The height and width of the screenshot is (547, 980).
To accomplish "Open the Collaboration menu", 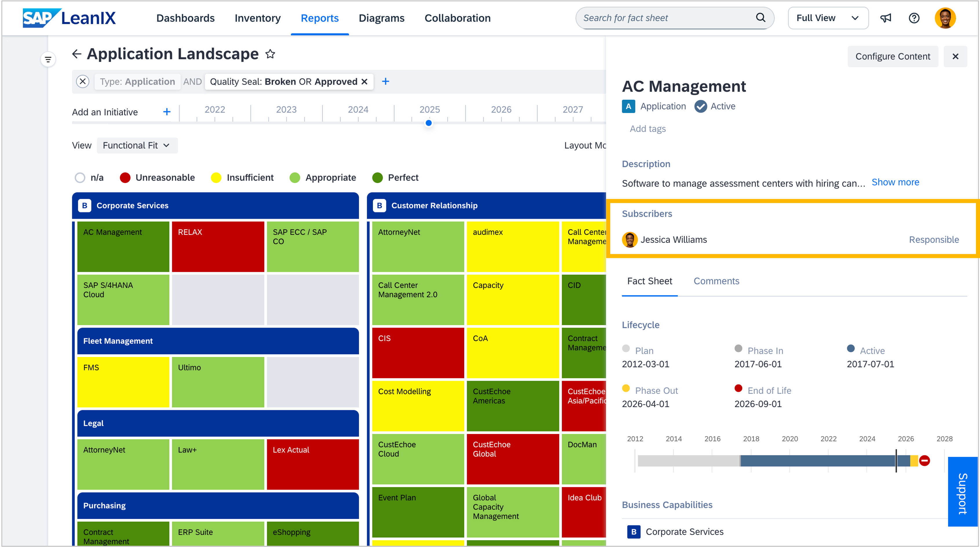I will [x=457, y=18].
